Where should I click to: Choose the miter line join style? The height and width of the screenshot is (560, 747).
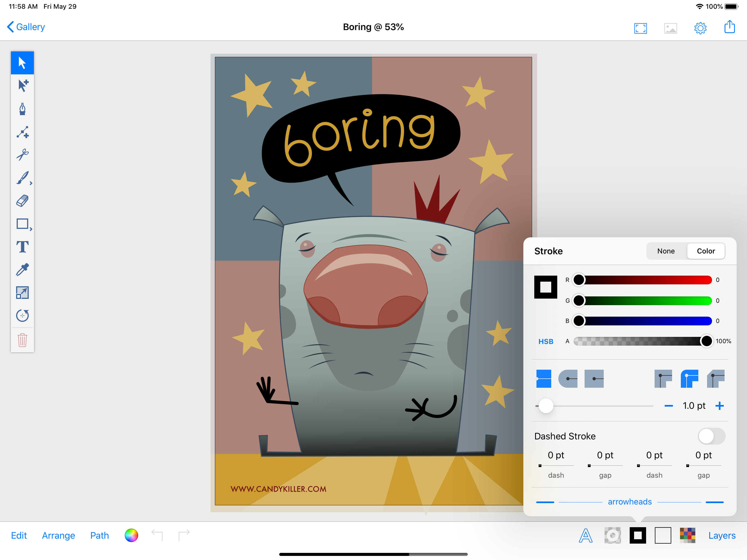coord(663,379)
